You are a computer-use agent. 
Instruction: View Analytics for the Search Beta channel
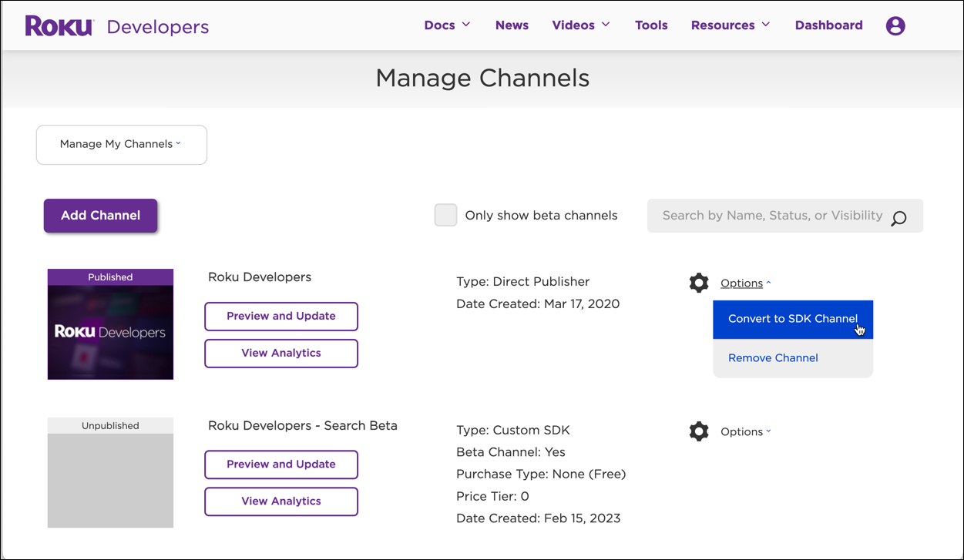pos(280,501)
